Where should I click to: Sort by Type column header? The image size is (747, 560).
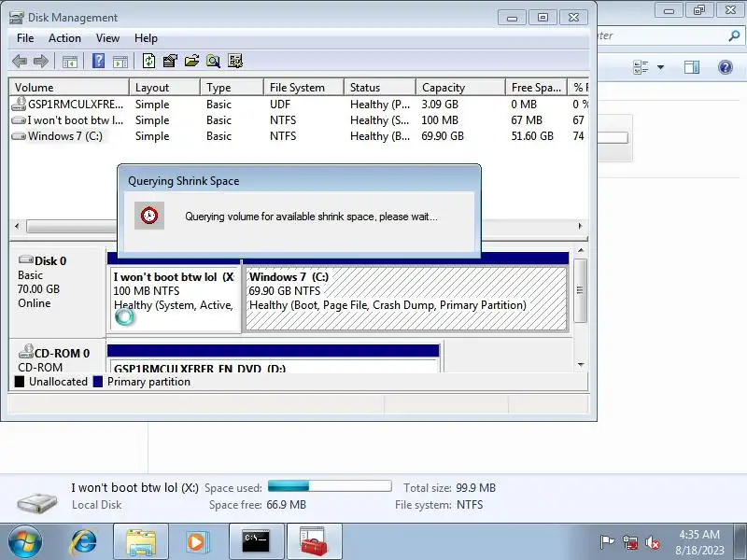tap(232, 88)
